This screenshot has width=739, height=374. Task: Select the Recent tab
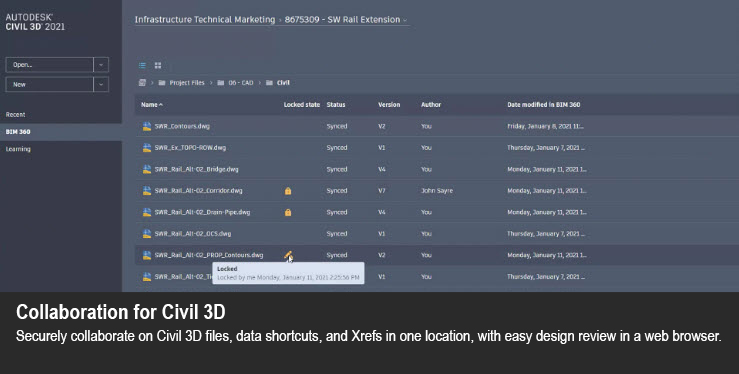point(16,114)
